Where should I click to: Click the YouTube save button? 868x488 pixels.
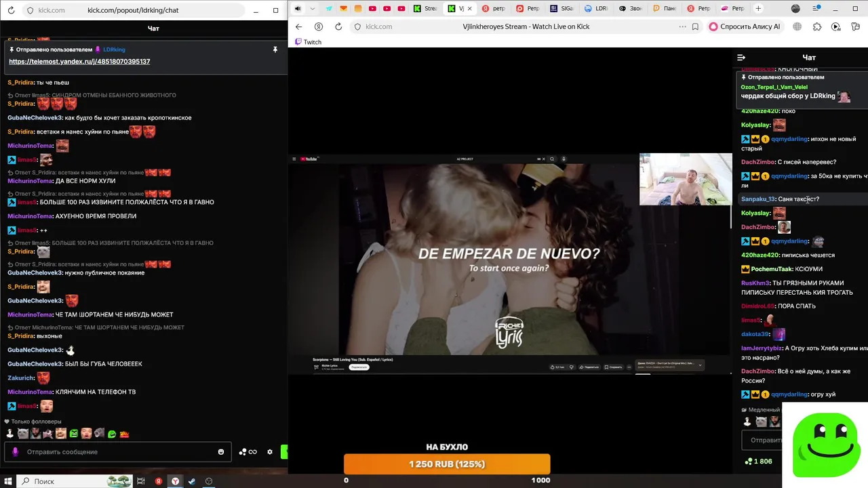613,367
